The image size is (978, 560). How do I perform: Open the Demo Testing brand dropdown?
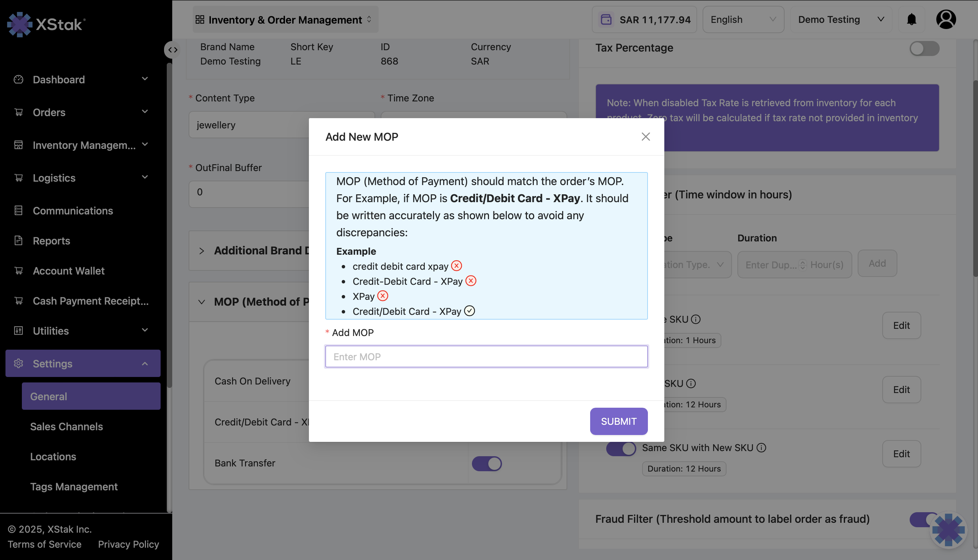pyautogui.click(x=841, y=19)
